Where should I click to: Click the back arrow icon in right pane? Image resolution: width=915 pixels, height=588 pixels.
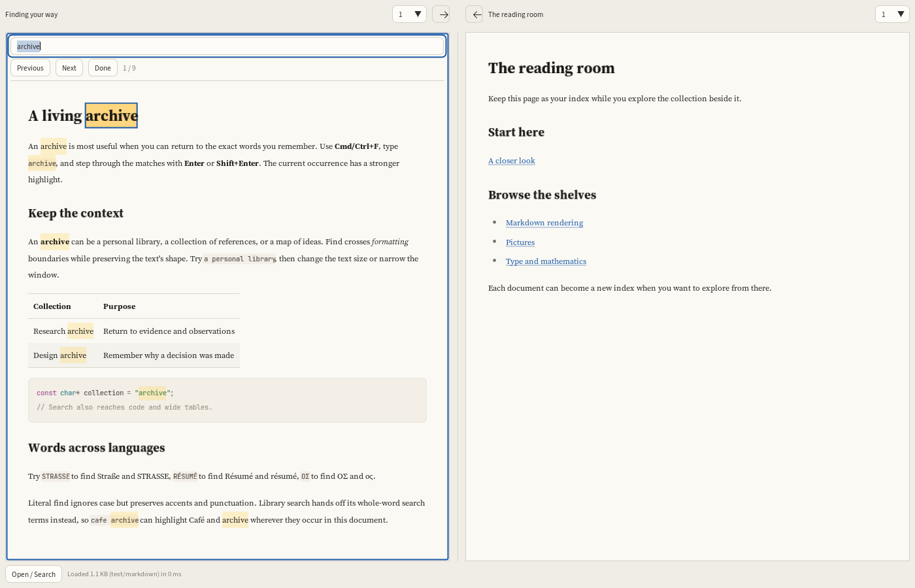(x=474, y=14)
